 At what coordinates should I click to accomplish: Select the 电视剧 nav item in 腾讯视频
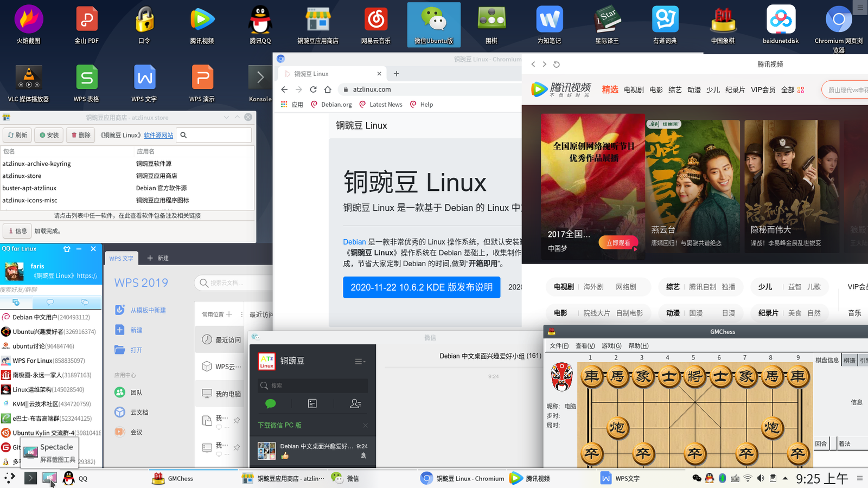click(x=634, y=90)
